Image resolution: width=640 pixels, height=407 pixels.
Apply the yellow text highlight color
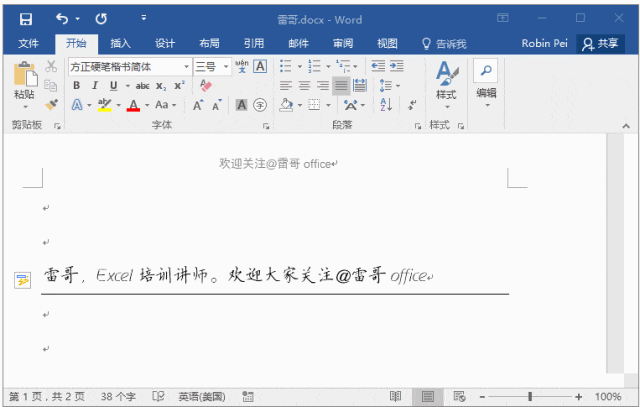[105, 105]
